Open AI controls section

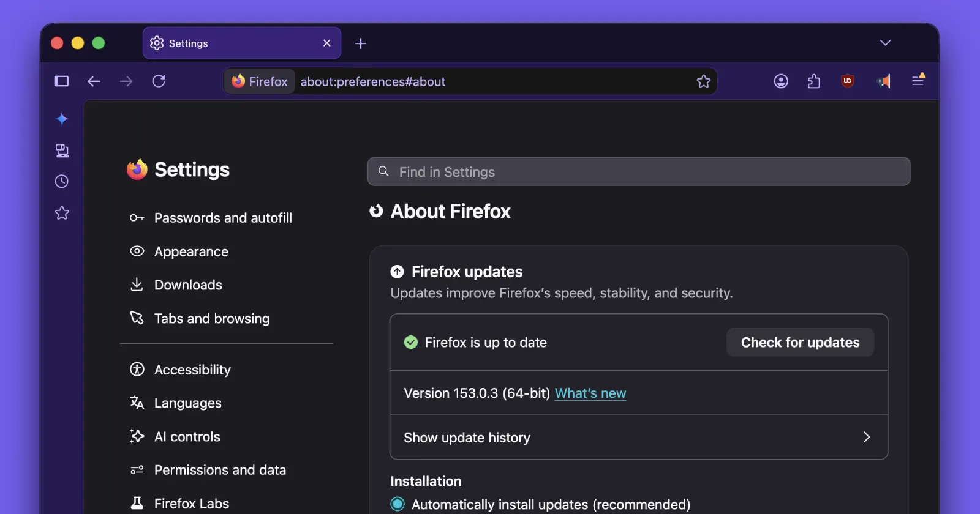175,437
